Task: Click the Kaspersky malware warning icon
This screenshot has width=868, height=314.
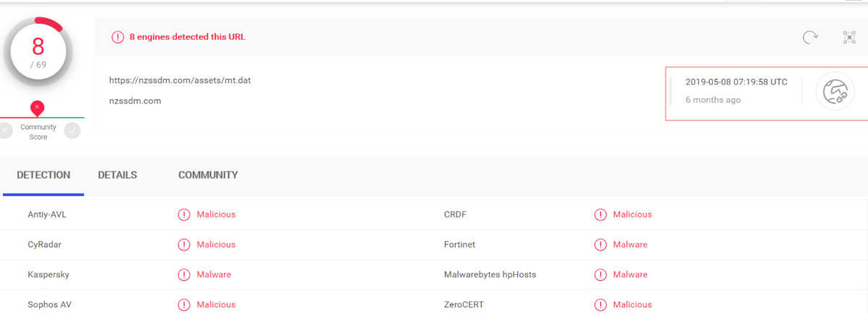Action: pos(184,275)
